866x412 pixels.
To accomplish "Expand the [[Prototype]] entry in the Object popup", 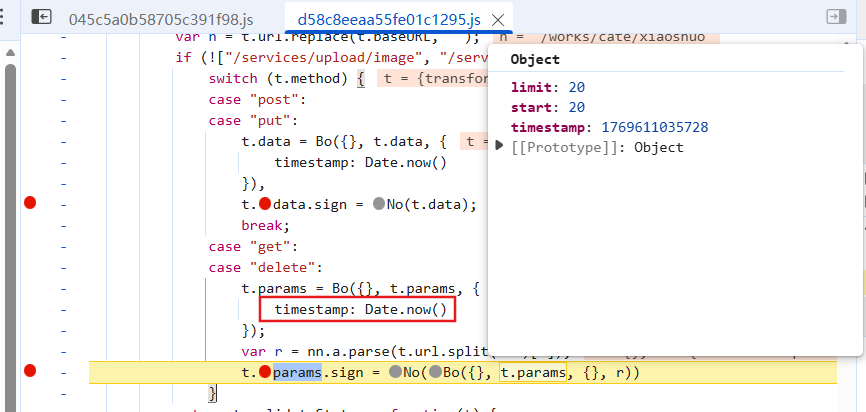I will click(x=500, y=147).
